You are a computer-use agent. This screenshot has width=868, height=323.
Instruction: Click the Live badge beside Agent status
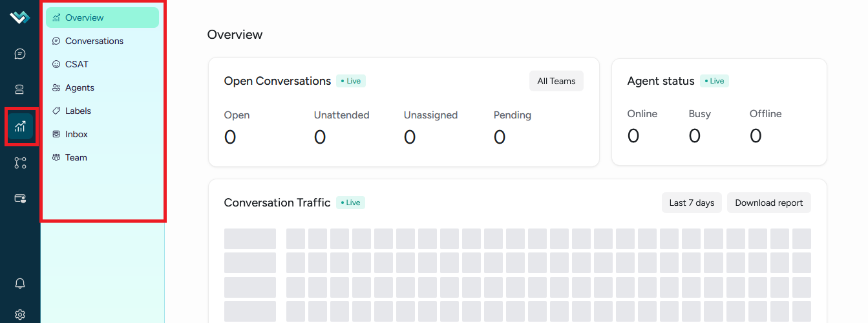[x=714, y=81]
